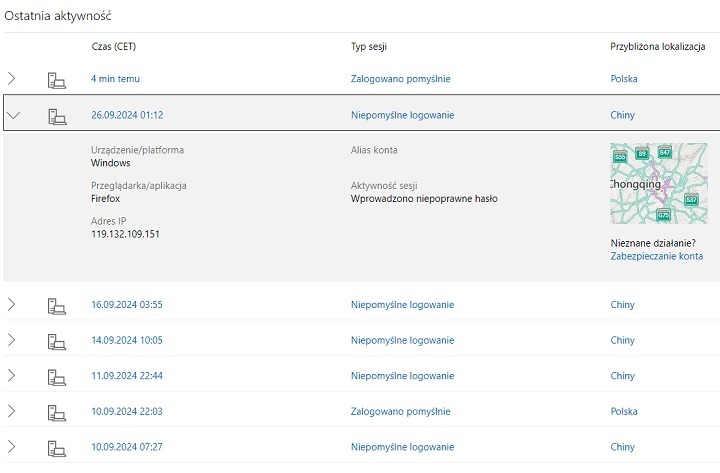This screenshot has width=720, height=473.
Task: Expand the 10.09.2024 07:27 session chevron
Action: (x=13, y=447)
